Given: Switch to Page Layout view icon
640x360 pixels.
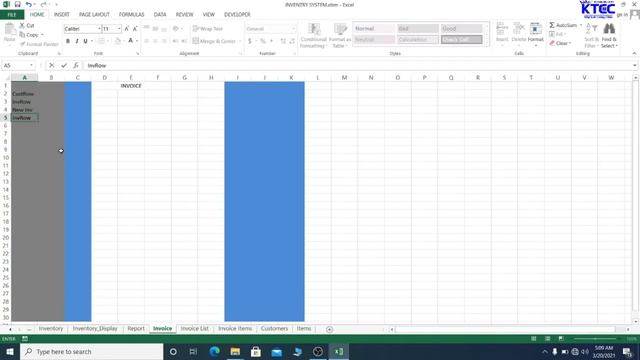Looking at the screenshot, I should pos(547,339).
